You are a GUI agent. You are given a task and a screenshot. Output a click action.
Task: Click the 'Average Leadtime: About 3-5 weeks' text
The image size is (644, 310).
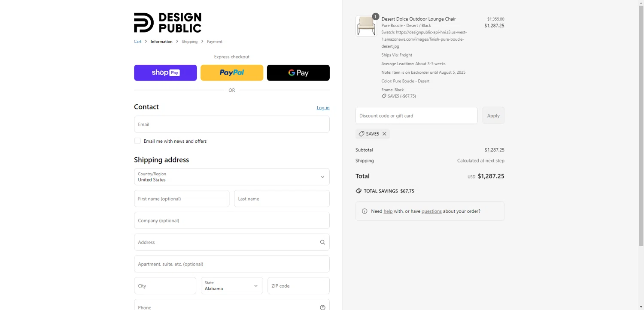(413, 64)
